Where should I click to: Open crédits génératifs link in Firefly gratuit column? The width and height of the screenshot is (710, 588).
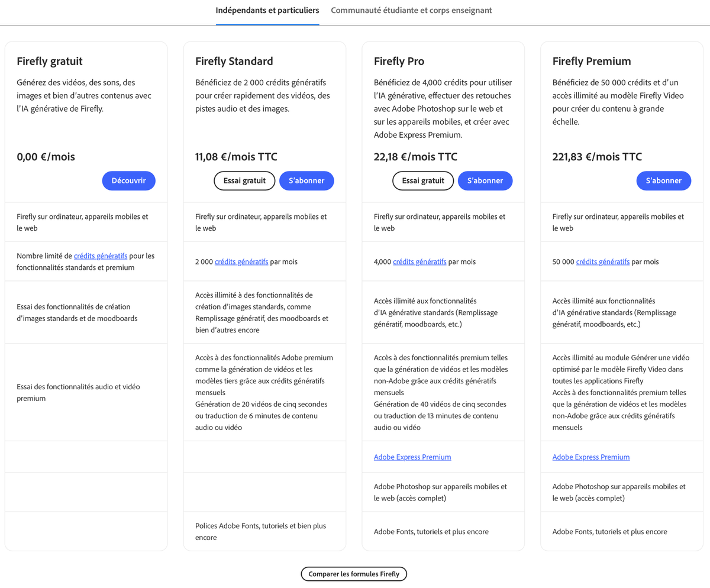99,256
